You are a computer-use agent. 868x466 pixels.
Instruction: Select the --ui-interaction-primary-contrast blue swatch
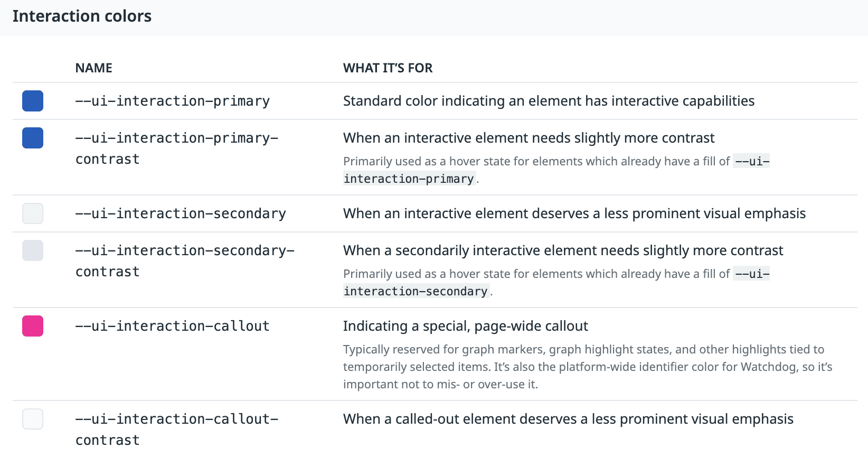(x=33, y=138)
